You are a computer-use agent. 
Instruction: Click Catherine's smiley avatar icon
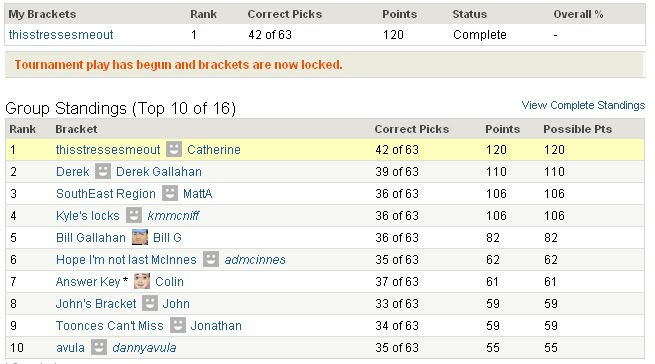point(174,149)
